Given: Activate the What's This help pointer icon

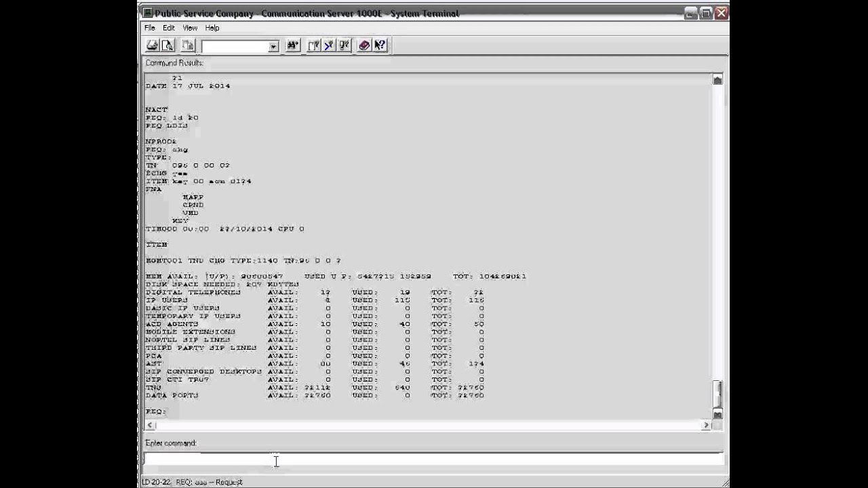Looking at the screenshot, I should pyautogui.click(x=380, y=45).
